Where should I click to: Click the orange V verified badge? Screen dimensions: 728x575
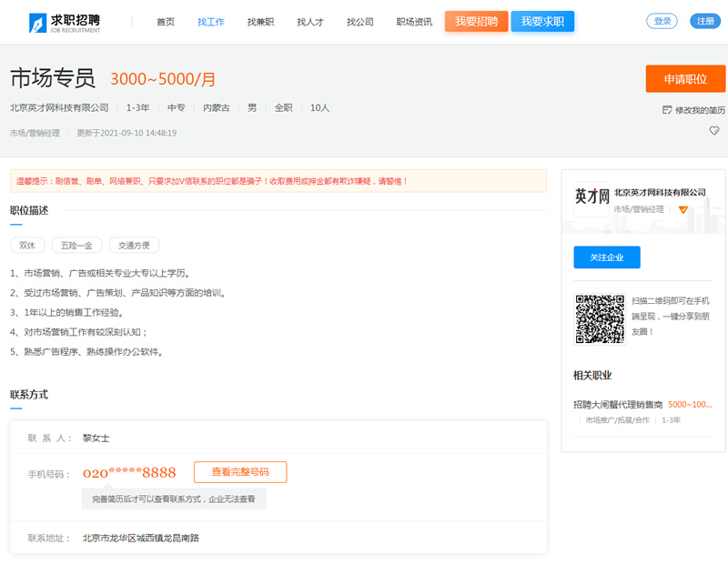coord(683,209)
